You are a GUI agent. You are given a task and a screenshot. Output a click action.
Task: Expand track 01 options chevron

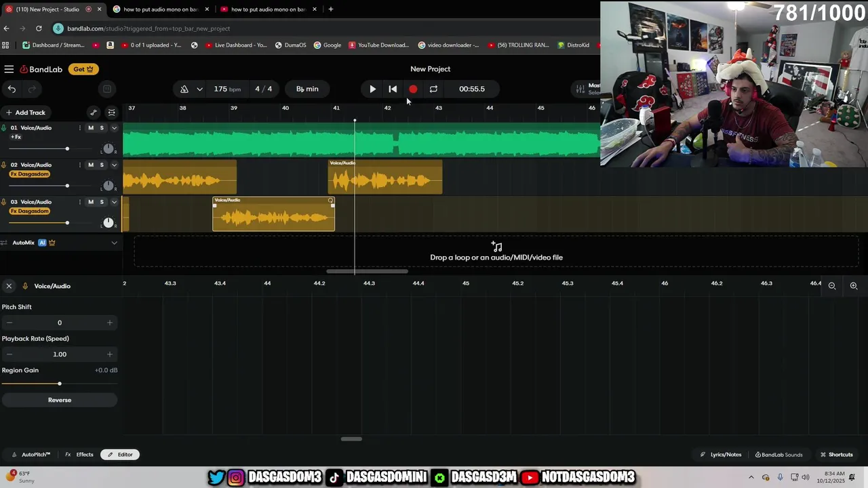click(x=114, y=128)
